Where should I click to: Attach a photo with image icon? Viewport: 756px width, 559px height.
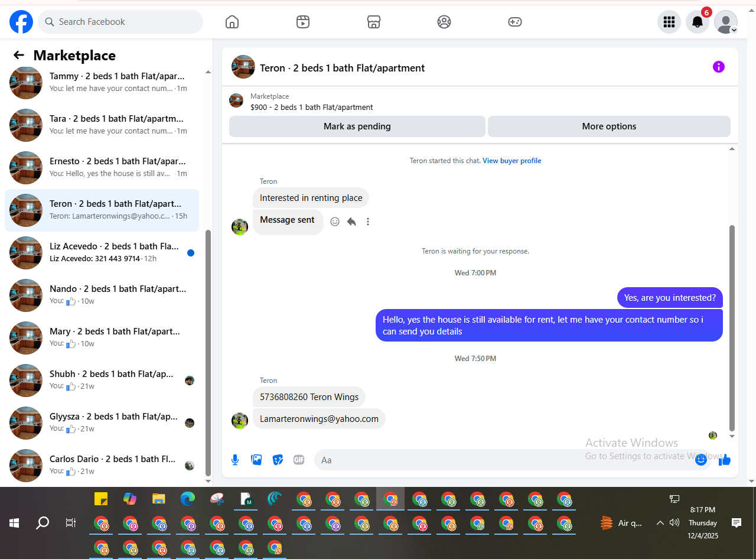pos(256,460)
